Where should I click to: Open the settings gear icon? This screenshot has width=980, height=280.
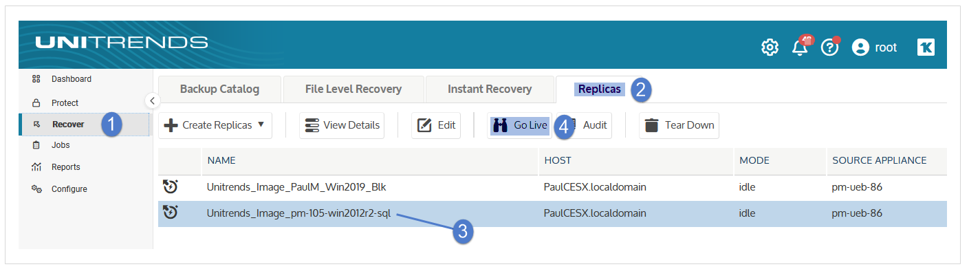(x=770, y=47)
